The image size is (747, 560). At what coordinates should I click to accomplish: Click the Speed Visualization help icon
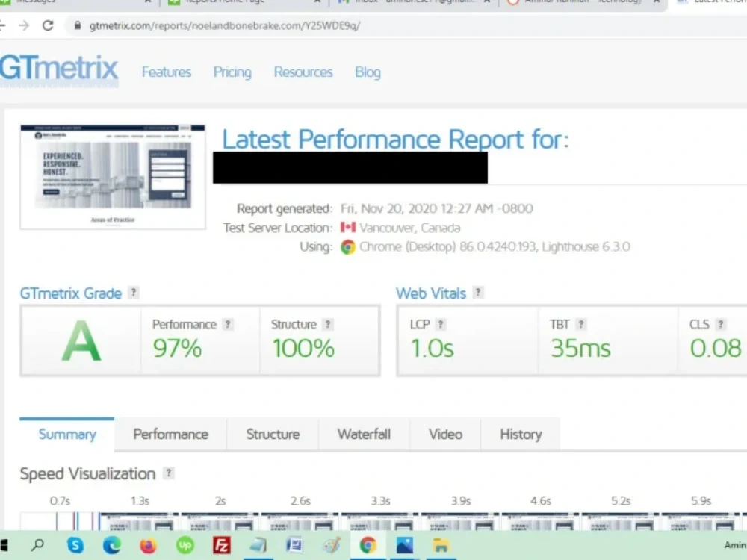pyautogui.click(x=169, y=473)
